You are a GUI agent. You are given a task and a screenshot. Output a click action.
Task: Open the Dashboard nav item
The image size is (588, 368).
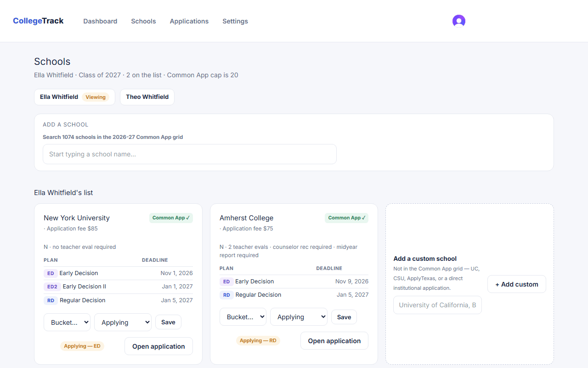pyautogui.click(x=100, y=21)
